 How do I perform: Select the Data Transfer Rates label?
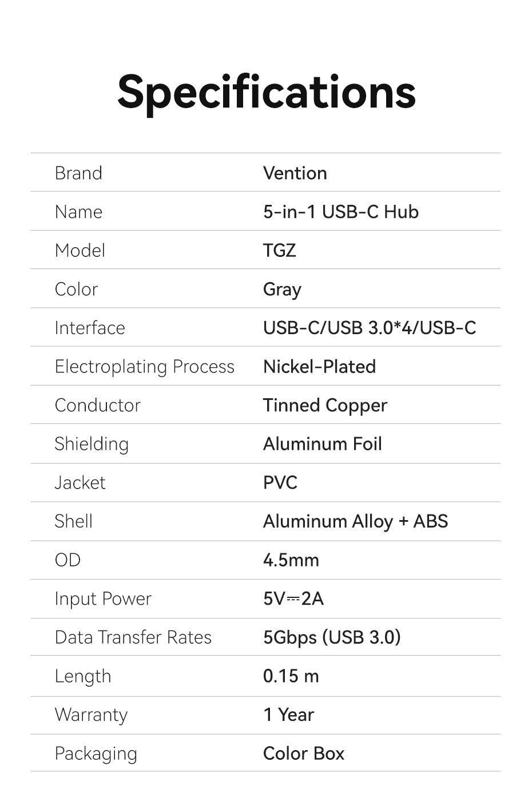click(x=133, y=637)
